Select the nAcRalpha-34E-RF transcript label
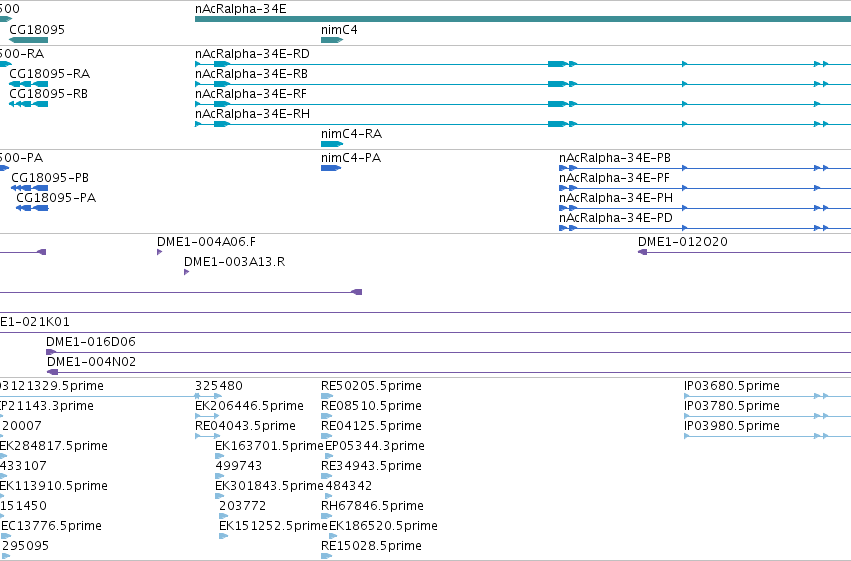This screenshot has width=851, height=561. (x=251, y=94)
